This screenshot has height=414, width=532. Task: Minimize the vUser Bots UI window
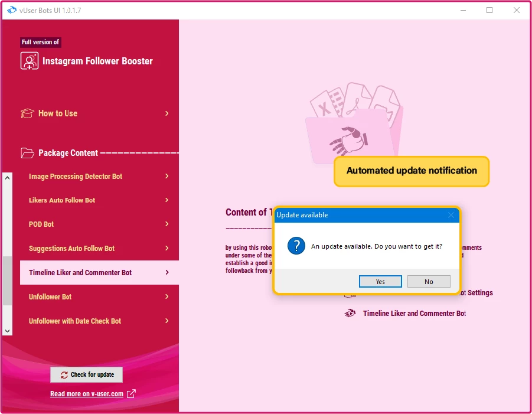tap(463, 10)
